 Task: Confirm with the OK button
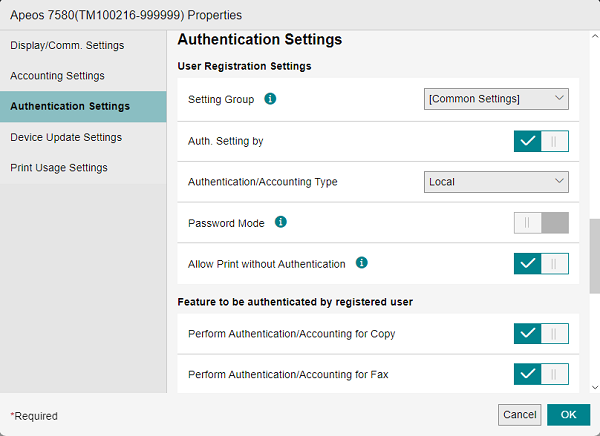(569, 415)
